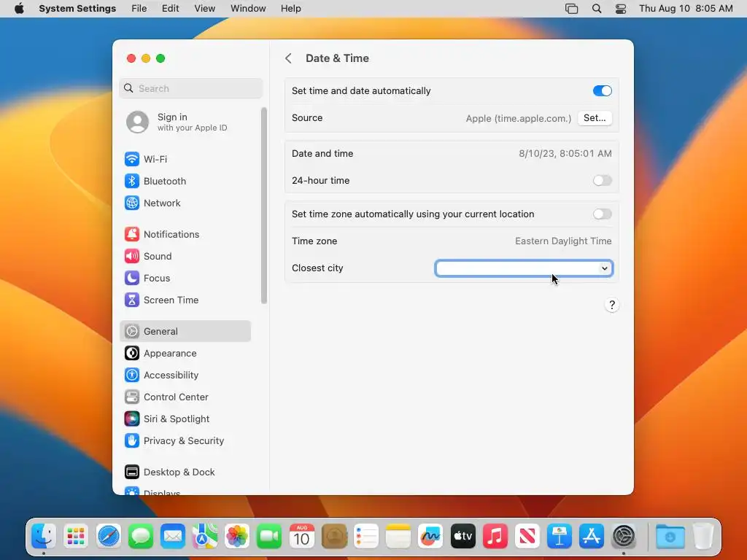
Task: Click the Apple ID avatar to sign in
Action: tap(137, 122)
